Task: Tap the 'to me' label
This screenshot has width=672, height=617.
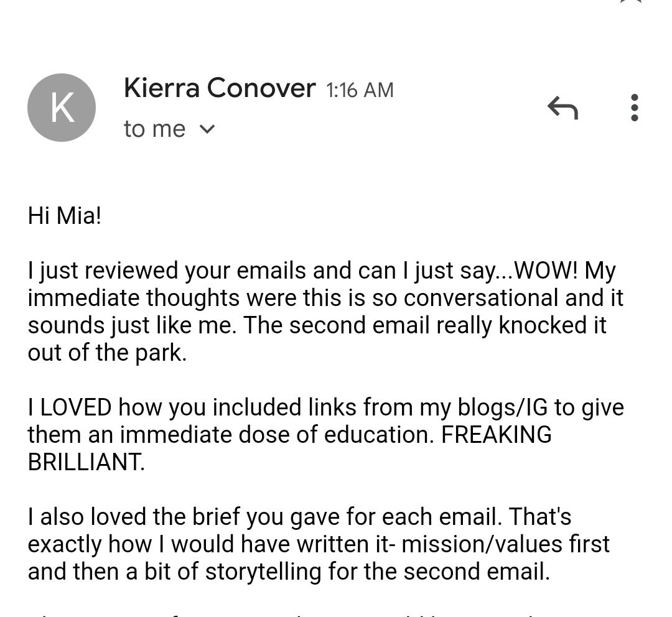Action: point(154,129)
